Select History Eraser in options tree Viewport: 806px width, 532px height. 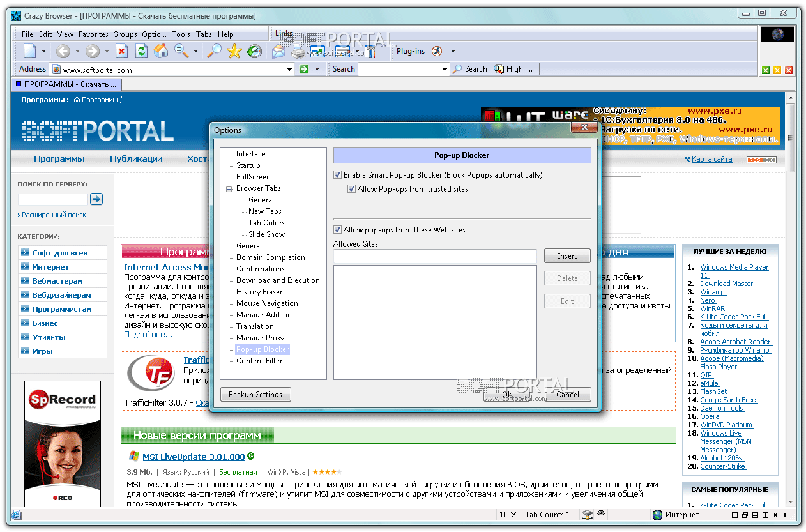point(259,292)
